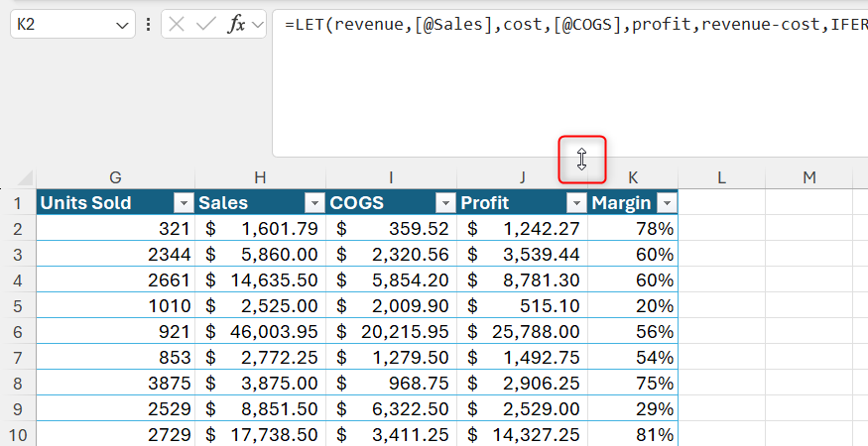The height and width of the screenshot is (446, 868).
Task: Select the COGS cell 20,215.95
Action: tap(391, 332)
